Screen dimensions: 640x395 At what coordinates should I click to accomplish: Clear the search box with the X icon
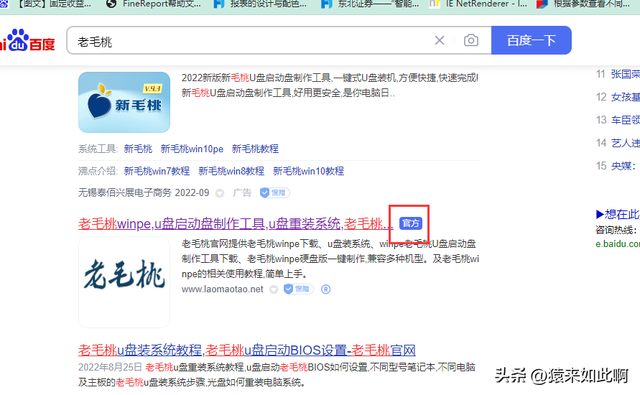[439, 40]
